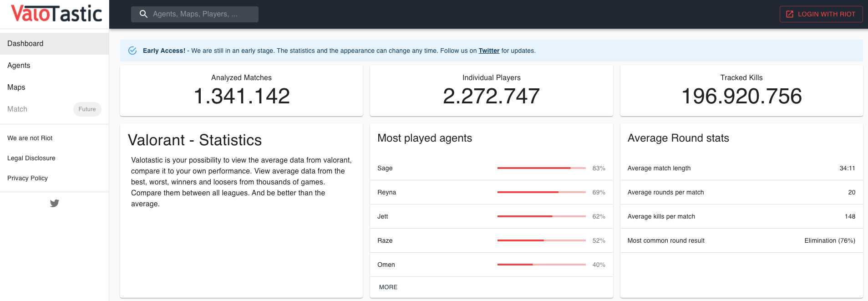Click Reyna's play rate progress bar
Viewport: 868px width, 301px height.
click(542, 192)
